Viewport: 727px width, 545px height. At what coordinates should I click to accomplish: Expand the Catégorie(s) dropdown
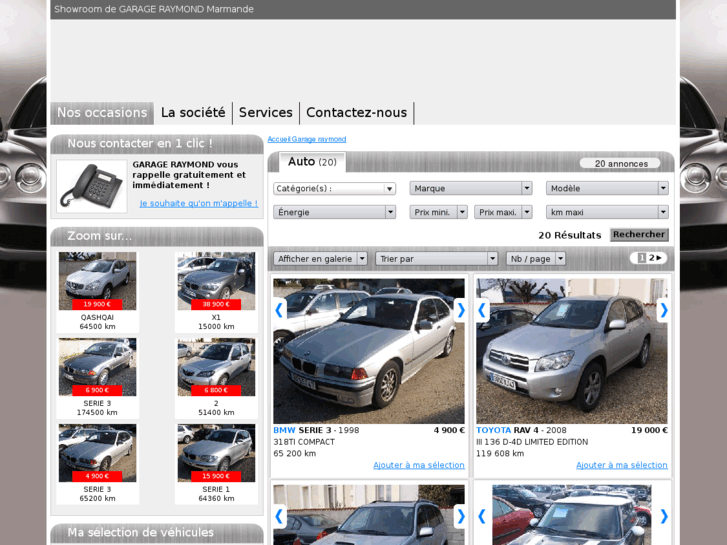pos(334,188)
